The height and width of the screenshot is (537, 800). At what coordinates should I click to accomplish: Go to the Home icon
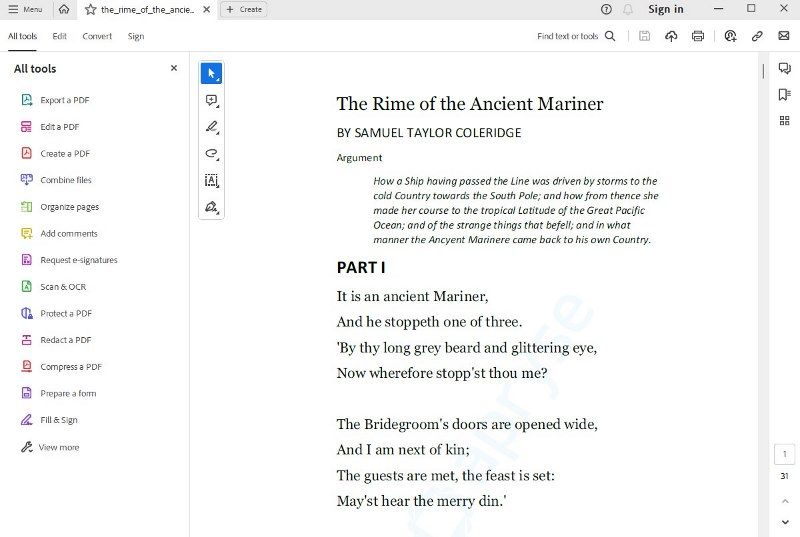click(x=64, y=9)
